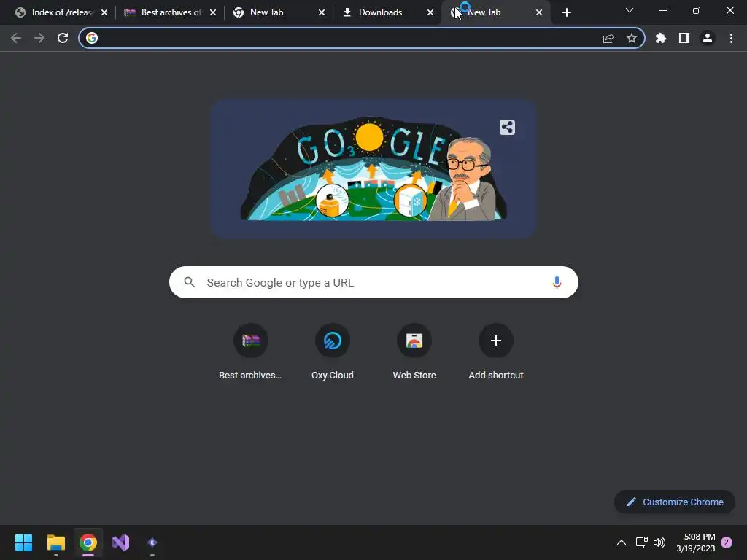Viewport: 747px width, 560px height.
Task: Go forward using the browser forward arrow
Action: pyautogui.click(x=39, y=38)
